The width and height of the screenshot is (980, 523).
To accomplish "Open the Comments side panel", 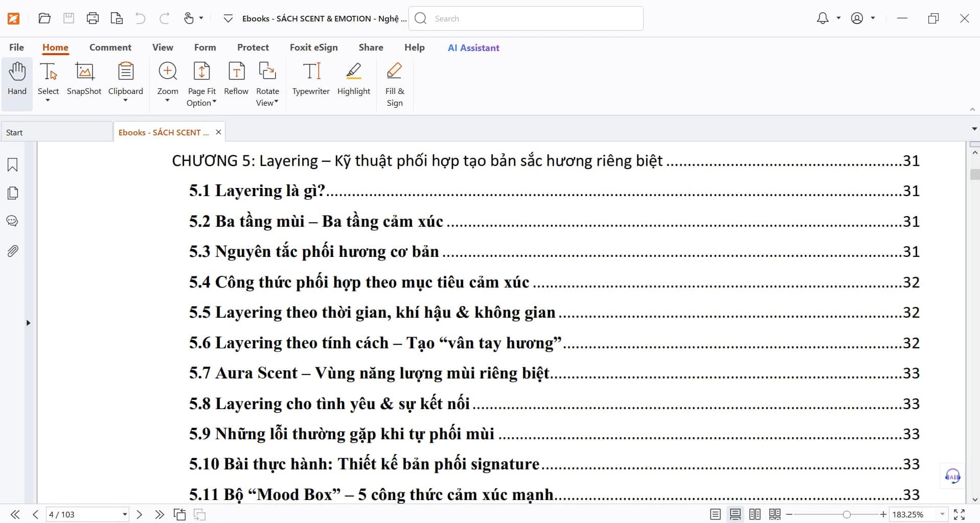I will (x=12, y=221).
